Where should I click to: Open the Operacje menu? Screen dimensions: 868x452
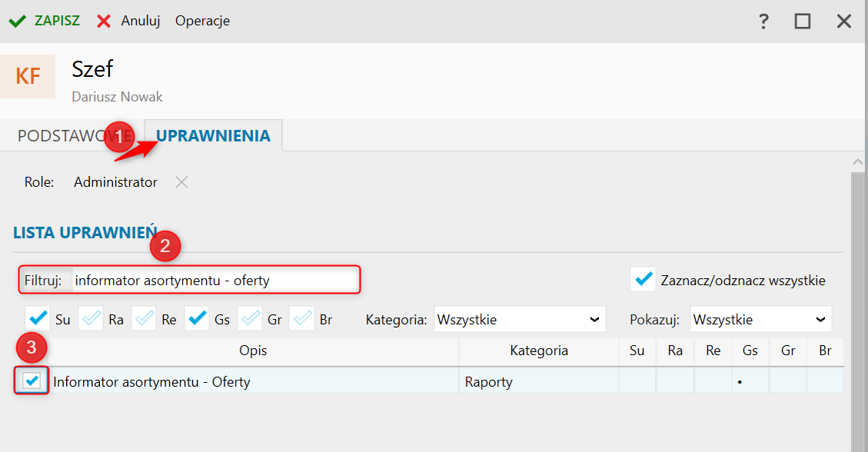pyautogui.click(x=202, y=21)
